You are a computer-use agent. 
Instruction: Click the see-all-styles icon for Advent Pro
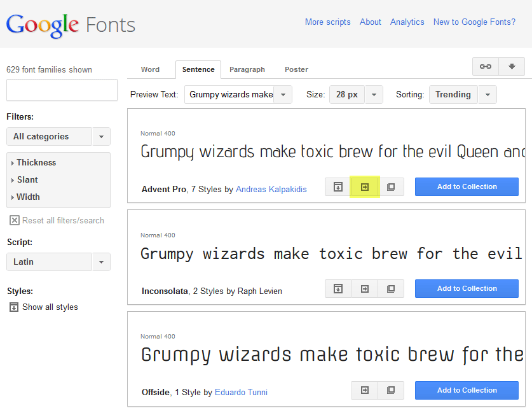(x=338, y=187)
